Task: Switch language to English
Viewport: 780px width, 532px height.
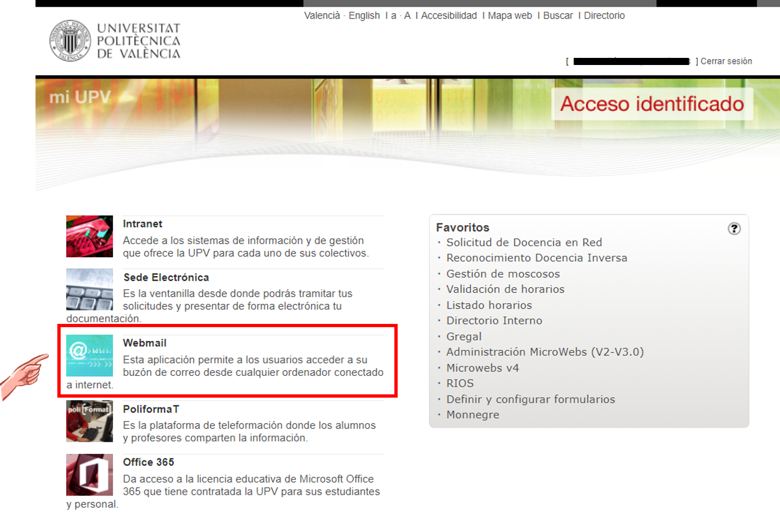Action: pos(364,16)
